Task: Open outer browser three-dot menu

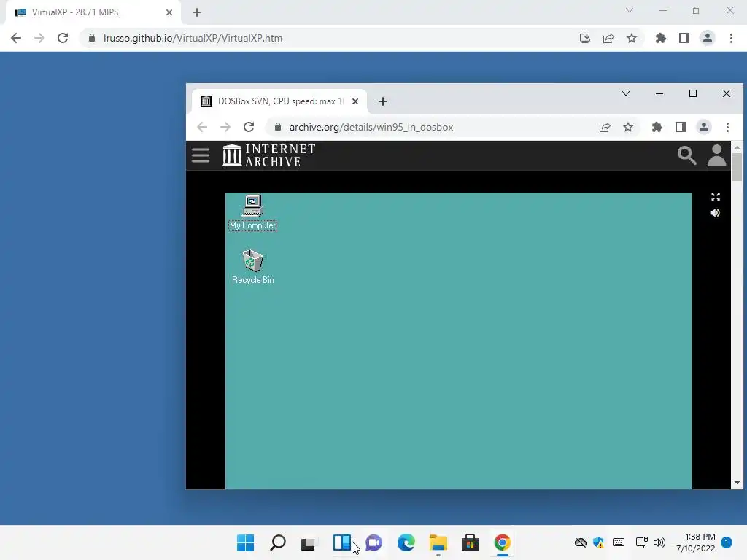Action: (731, 38)
